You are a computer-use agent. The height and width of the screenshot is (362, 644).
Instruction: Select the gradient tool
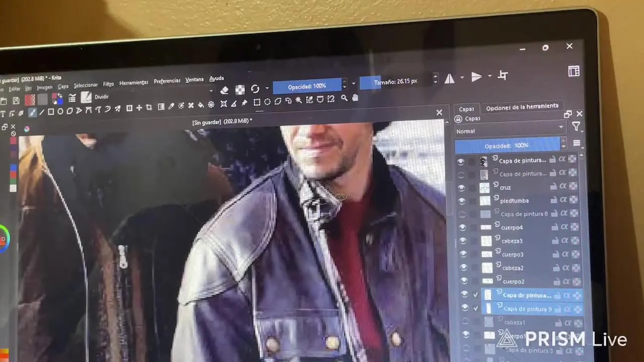[161, 107]
